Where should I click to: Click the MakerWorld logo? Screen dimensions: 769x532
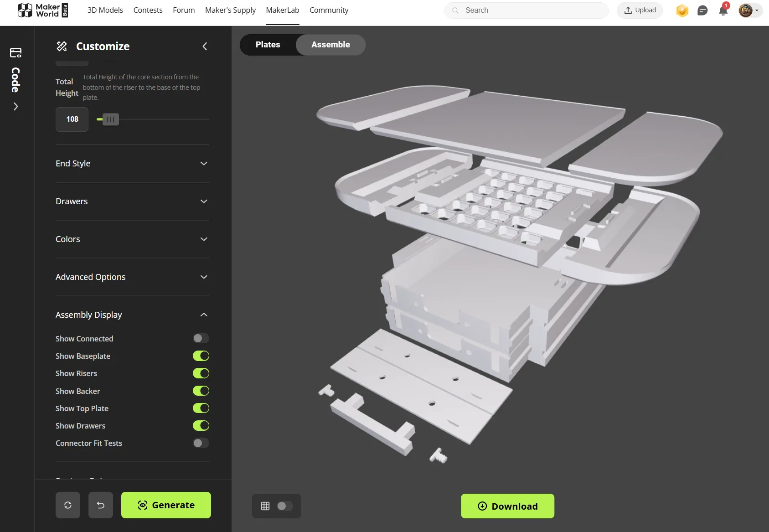coord(42,10)
